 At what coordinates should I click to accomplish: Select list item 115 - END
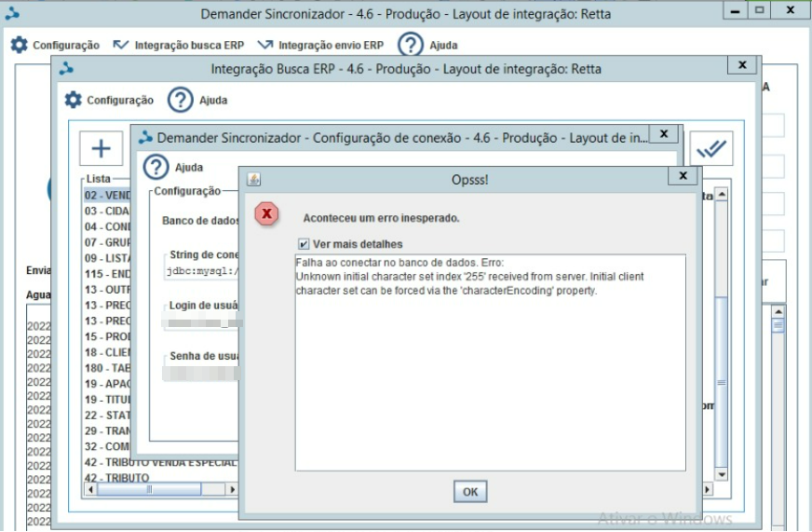pyautogui.click(x=107, y=274)
